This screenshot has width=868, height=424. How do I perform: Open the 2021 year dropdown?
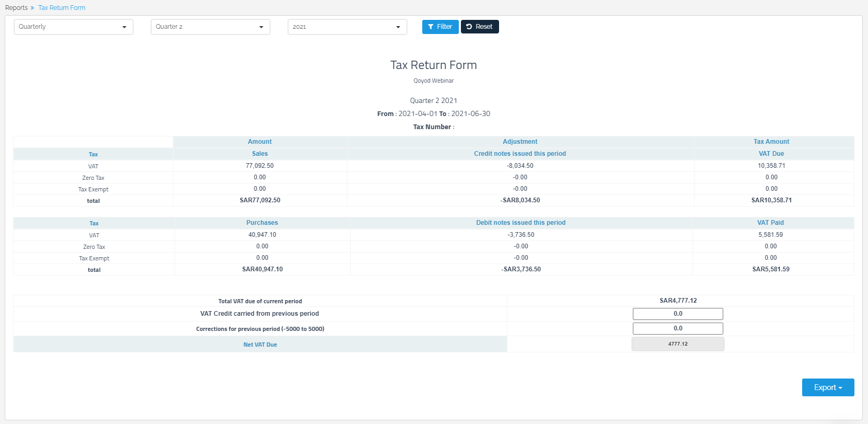coord(347,27)
